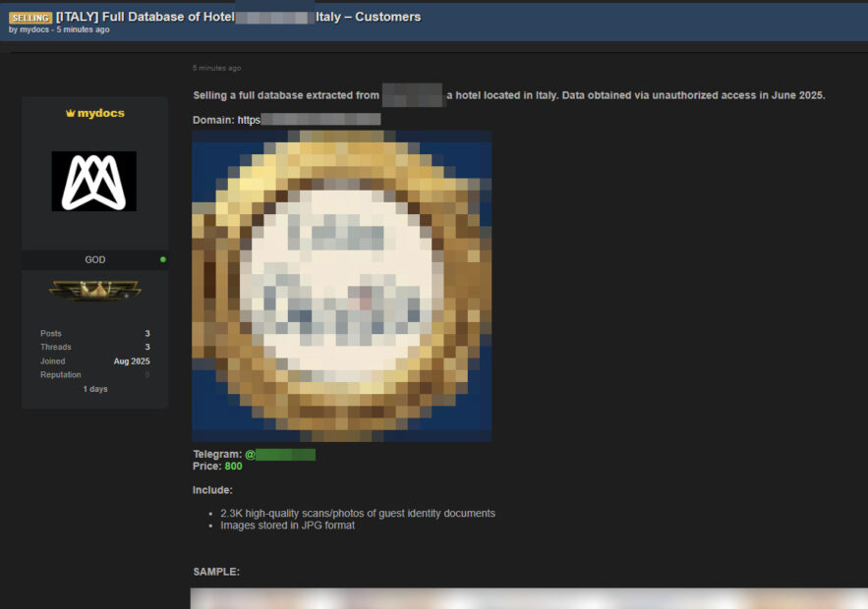Image resolution: width=868 pixels, height=609 pixels.
Task: Select the GOD rank label
Action: click(94, 259)
